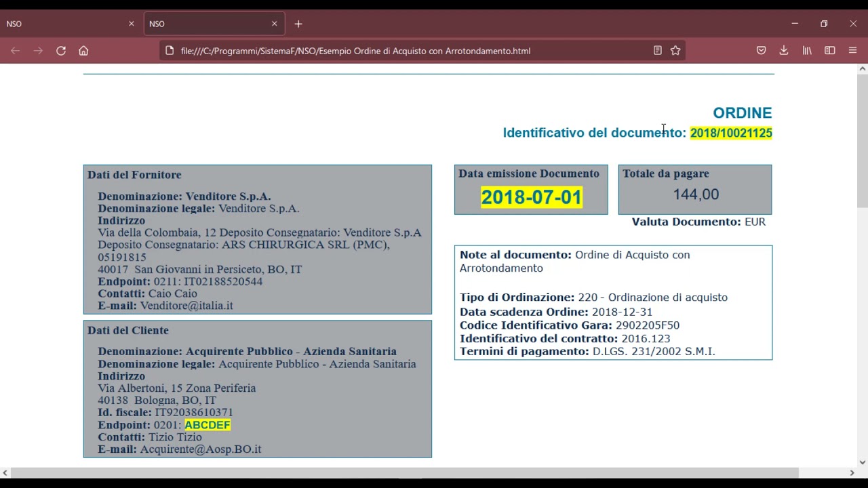Open the browser home page

pos(83,51)
